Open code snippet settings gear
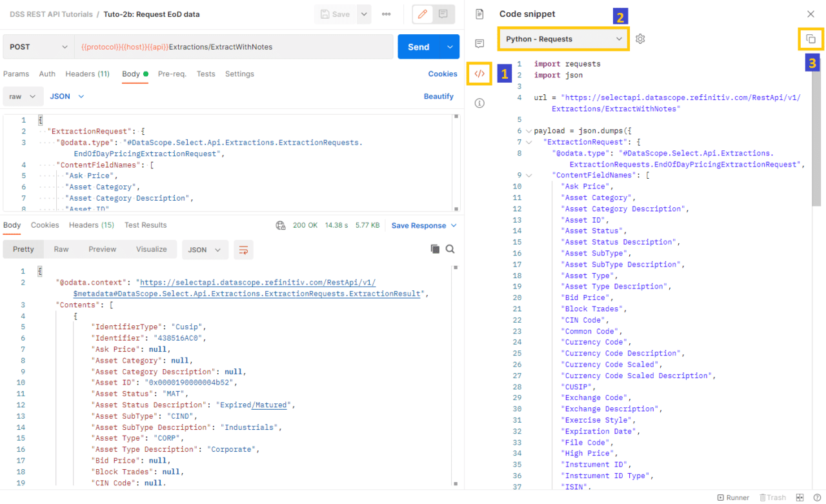826x504 pixels. point(640,39)
